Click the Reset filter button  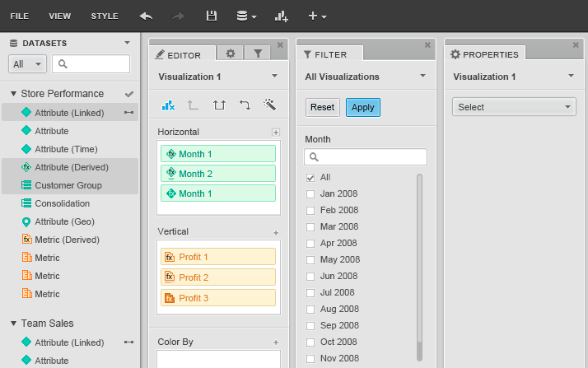[322, 107]
